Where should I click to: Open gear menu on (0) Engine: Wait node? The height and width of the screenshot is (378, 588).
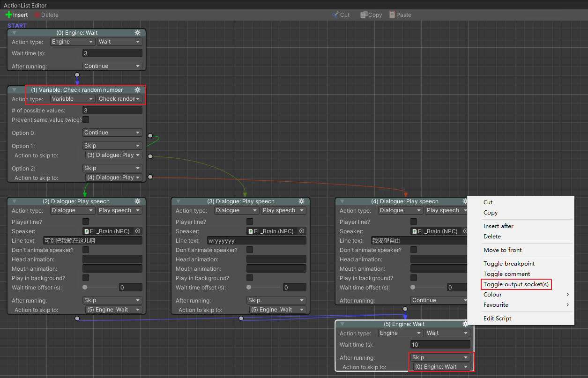[137, 33]
